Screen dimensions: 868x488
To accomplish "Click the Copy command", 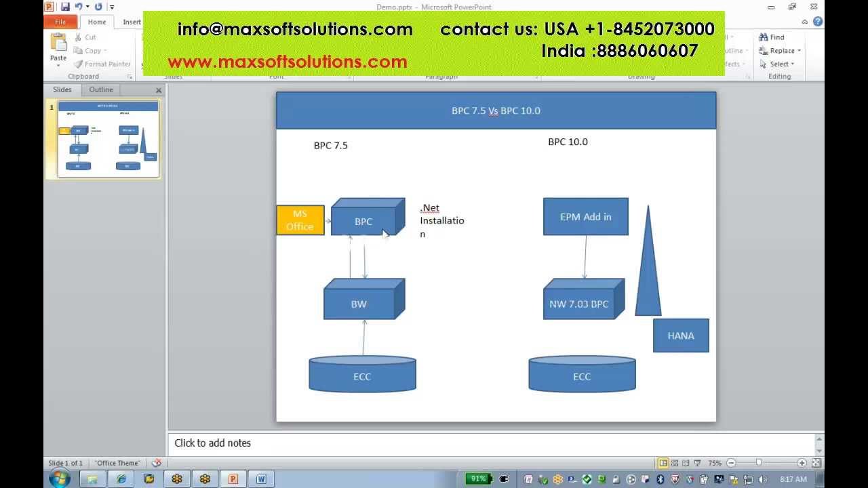I will (89, 51).
